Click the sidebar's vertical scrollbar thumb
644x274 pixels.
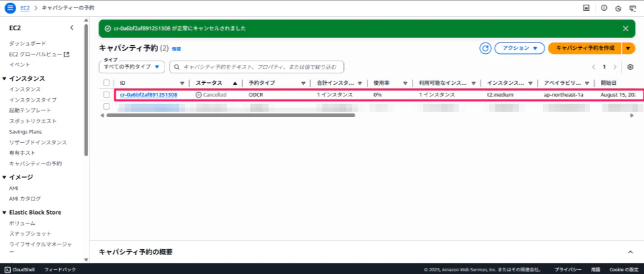[x=86, y=90]
